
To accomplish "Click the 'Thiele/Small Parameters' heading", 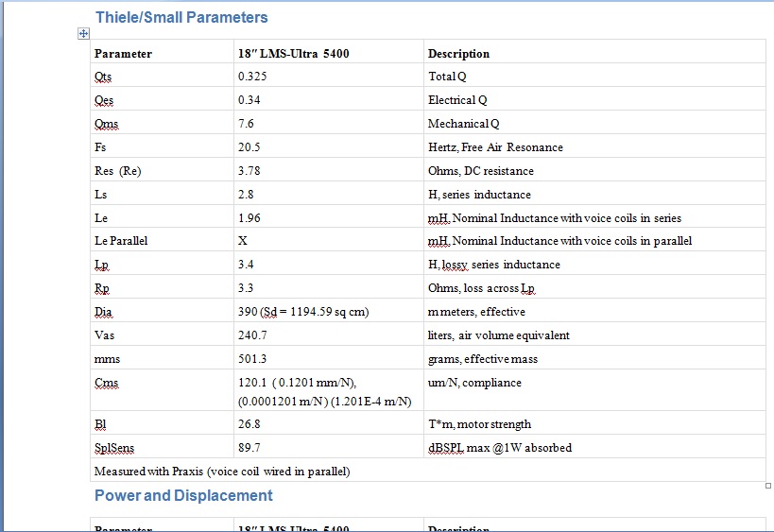I will (x=181, y=17).
